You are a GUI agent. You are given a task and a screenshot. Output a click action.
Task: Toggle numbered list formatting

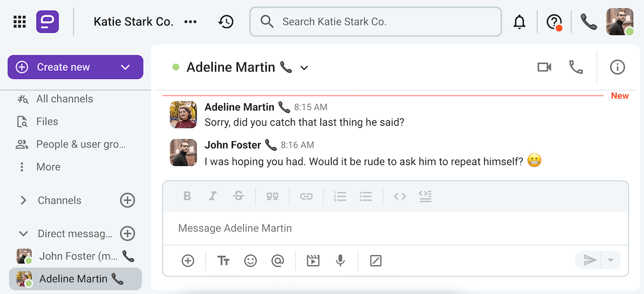point(340,196)
